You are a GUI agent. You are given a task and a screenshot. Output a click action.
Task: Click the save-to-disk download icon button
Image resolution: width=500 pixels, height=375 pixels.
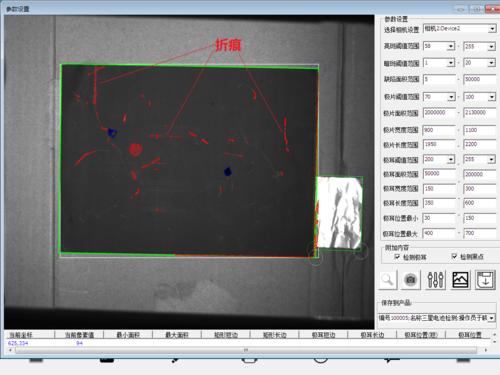click(485, 280)
